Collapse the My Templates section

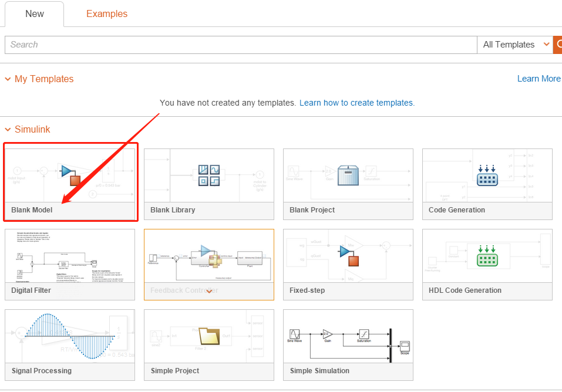[x=8, y=79]
